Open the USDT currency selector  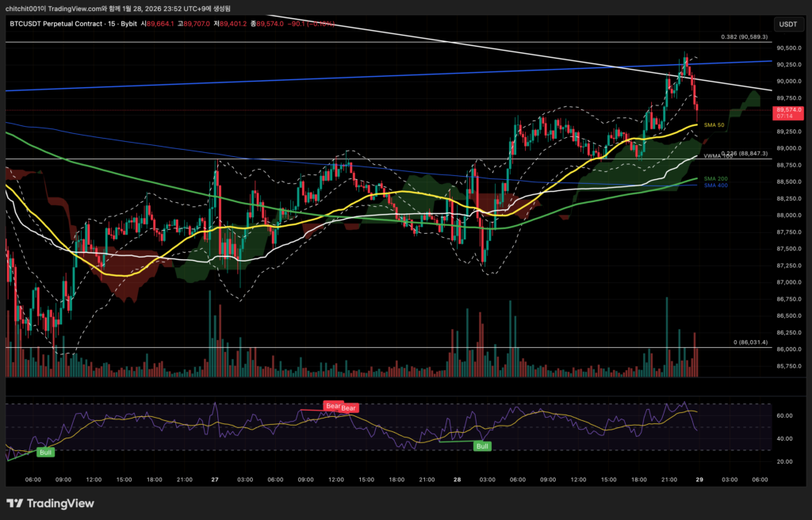[788, 25]
